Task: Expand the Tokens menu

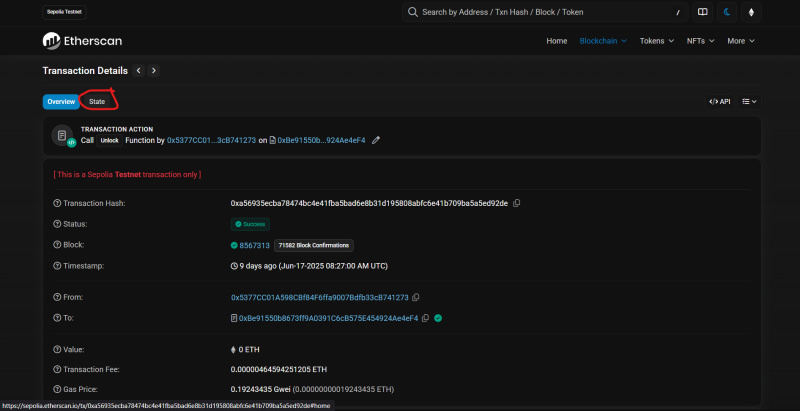Action: [x=657, y=41]
